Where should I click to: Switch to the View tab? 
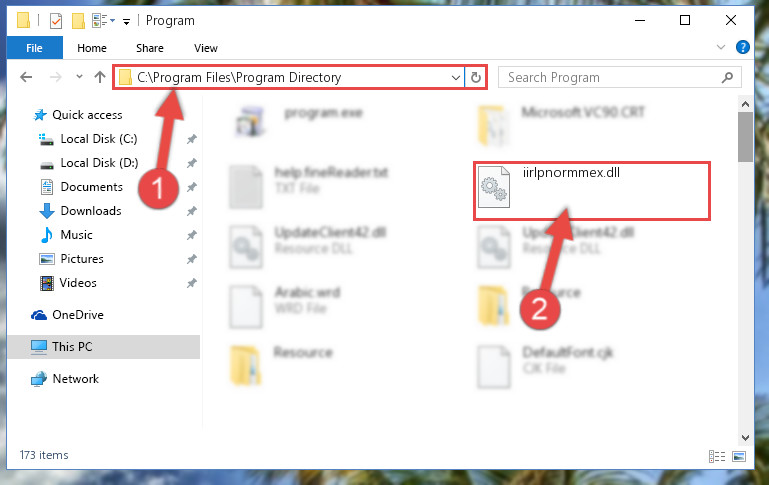(x=205, y=48)
